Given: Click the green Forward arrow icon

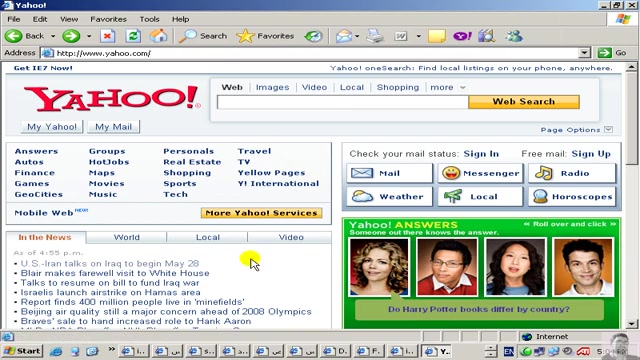Looking at the screenshot, I should pos(71,36).
